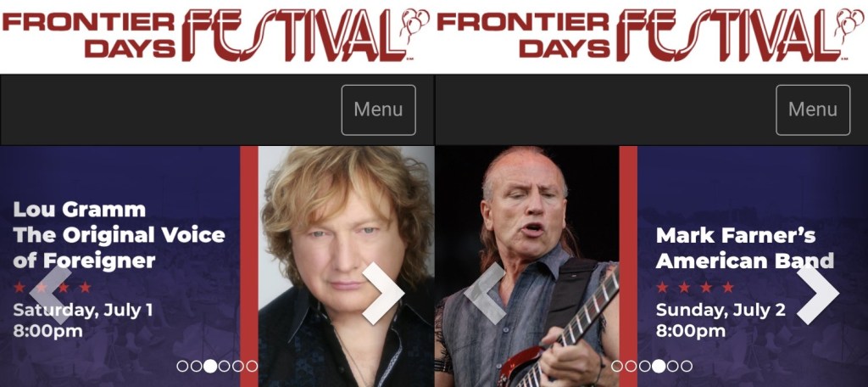Click balloon icon on the right-hand Festival logo
The height and width of the screenshot is (387, 868).
(x=851, y=24)
